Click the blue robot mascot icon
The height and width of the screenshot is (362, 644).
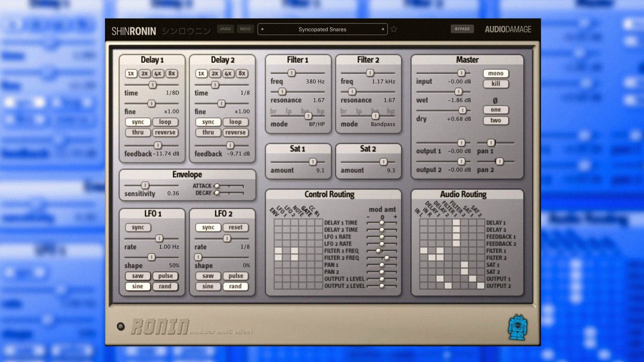pos(518,327)
